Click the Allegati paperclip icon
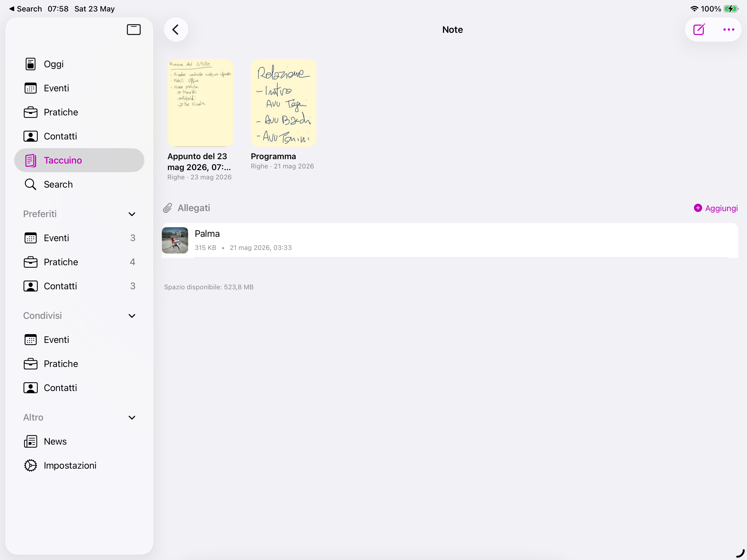The width and height of the screenshot is (747, 560). tap(168, 208)
